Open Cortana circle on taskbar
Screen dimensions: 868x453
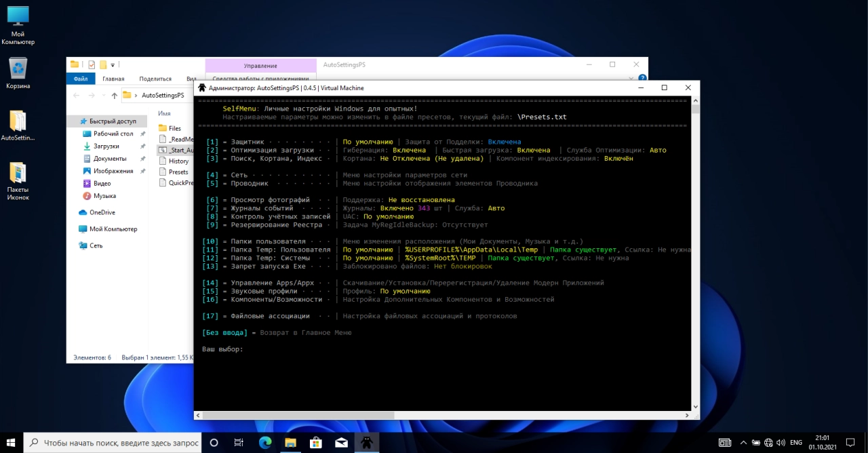coord(214,442)
